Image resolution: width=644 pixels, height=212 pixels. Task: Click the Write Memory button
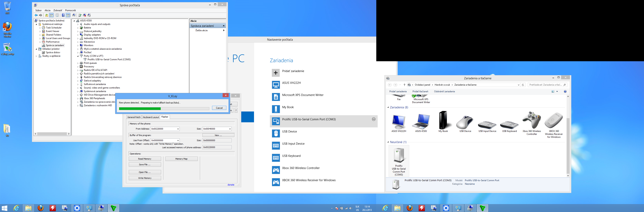click(145, 178)
